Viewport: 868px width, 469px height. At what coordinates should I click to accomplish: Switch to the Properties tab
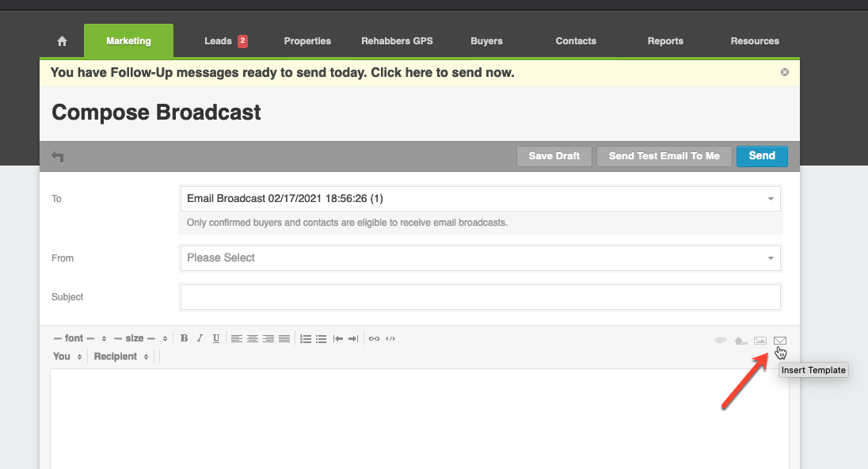(x=307, y=41)
